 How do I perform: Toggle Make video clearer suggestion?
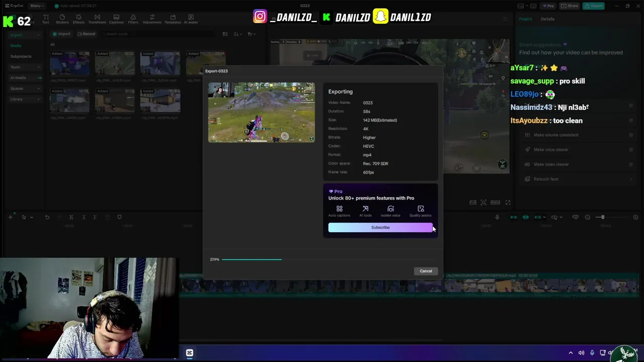tap(631, 164)
